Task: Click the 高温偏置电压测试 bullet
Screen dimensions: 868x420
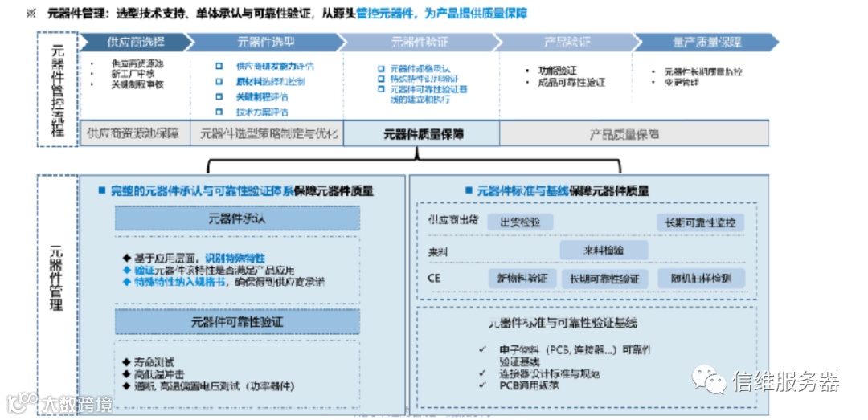Action: pyautogui.click(x=207, y=385)
